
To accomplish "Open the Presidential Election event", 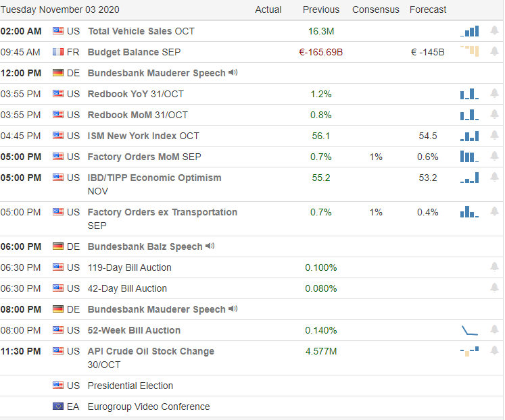I will tap(130, 386).
